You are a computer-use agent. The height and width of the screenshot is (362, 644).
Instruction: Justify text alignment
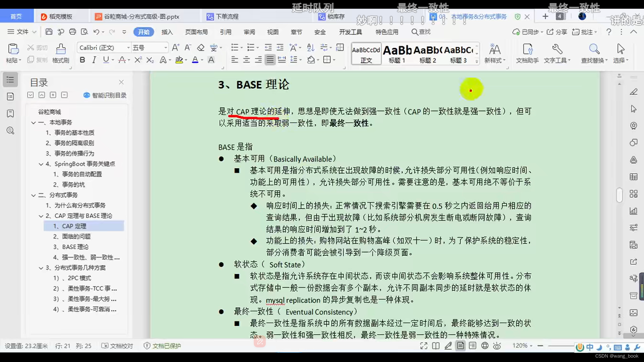coord(270,60)
